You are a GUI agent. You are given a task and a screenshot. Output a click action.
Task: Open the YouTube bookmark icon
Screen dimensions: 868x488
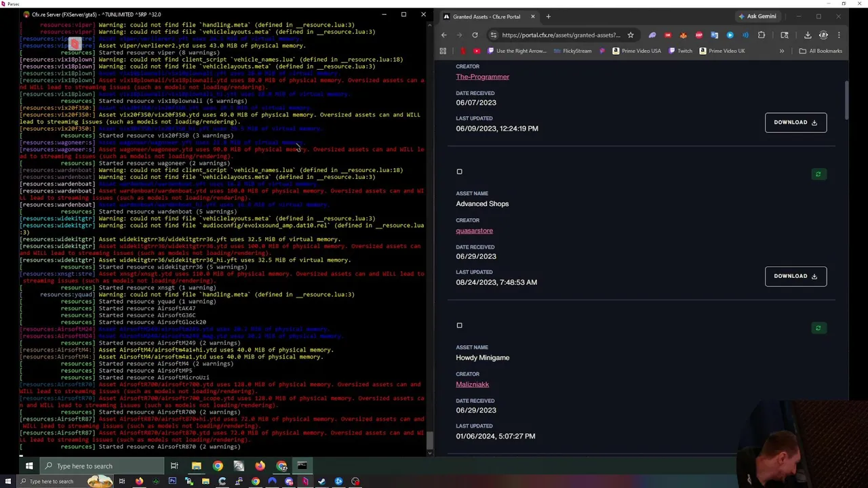pos(477,51)
